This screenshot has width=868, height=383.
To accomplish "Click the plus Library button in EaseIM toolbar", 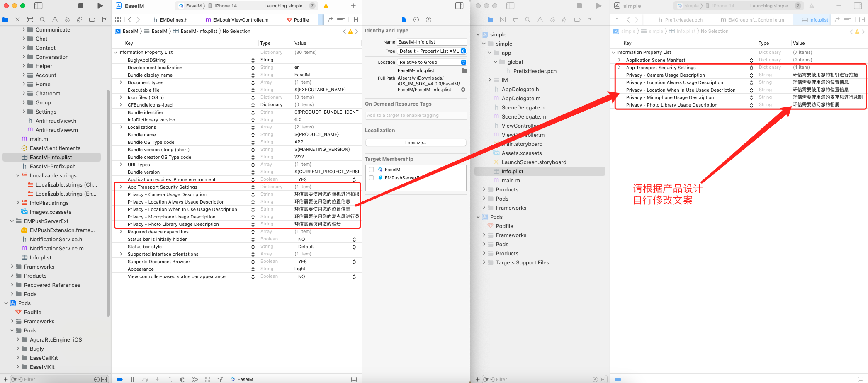I will [353, 6].
